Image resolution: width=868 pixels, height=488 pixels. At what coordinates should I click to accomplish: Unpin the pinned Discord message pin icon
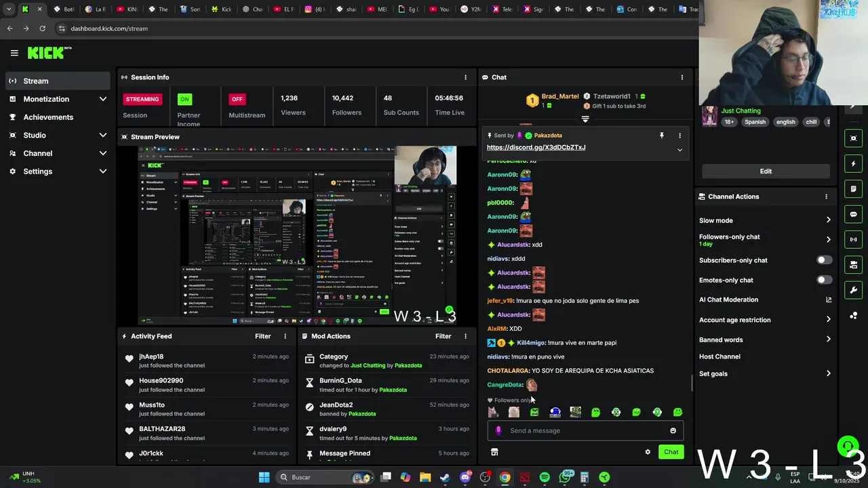point(662,136)
